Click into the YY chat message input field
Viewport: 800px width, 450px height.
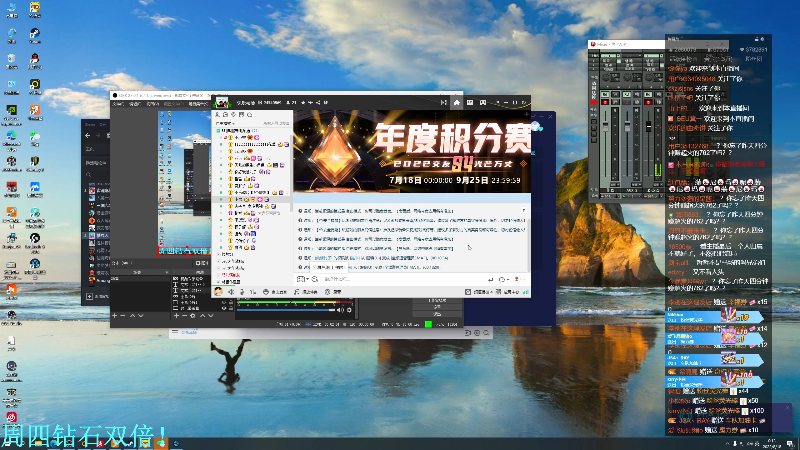[403, 280]
